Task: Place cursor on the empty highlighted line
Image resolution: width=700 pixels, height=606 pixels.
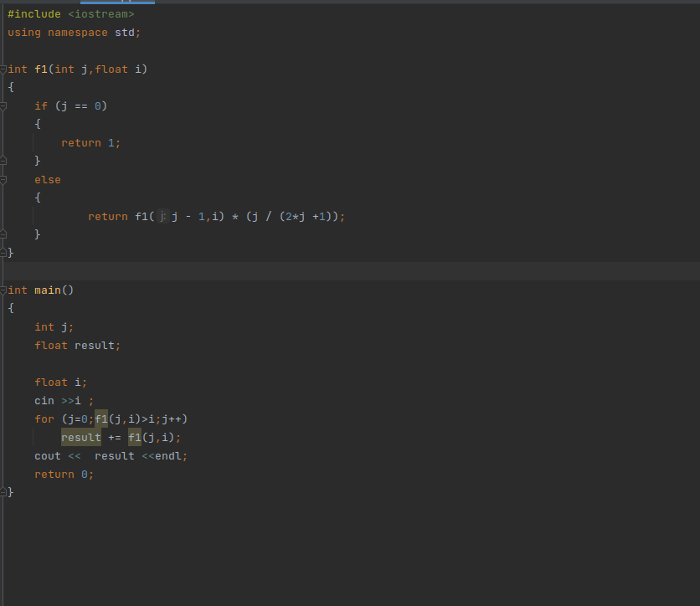Action: (x=335, y=271)
